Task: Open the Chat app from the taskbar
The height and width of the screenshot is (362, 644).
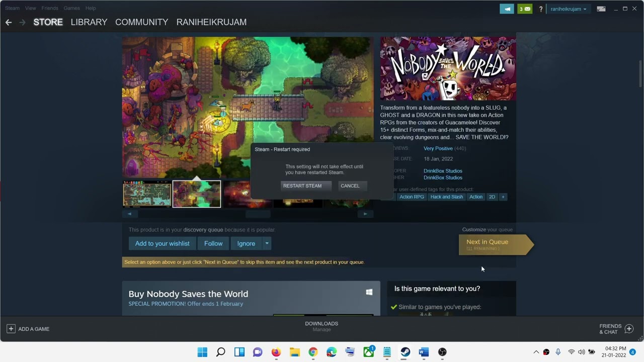Action: tap(258, 352)
